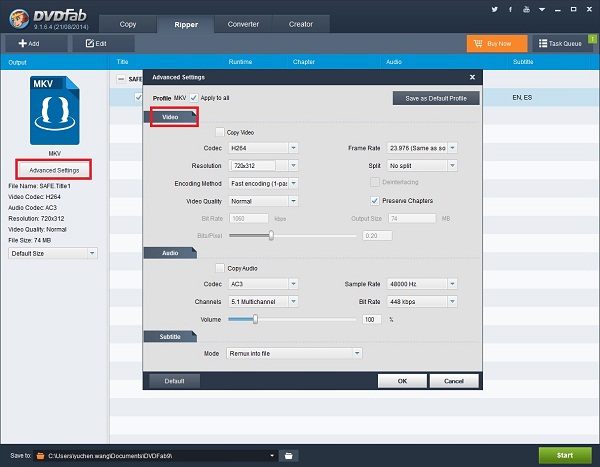Open the Default Size dropdown
This screenshot has width=600, height=467.
point(53,253)
